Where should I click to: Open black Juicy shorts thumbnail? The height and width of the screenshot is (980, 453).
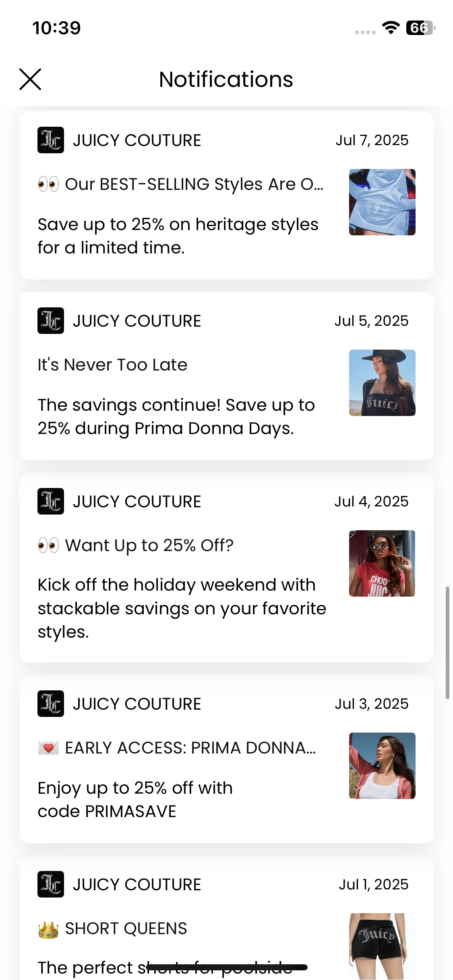tap(382, 946)
